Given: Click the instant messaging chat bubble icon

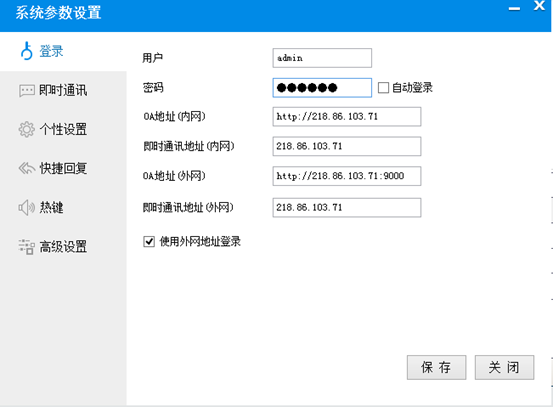Looking at the screenshot, I should pos(27,91).
